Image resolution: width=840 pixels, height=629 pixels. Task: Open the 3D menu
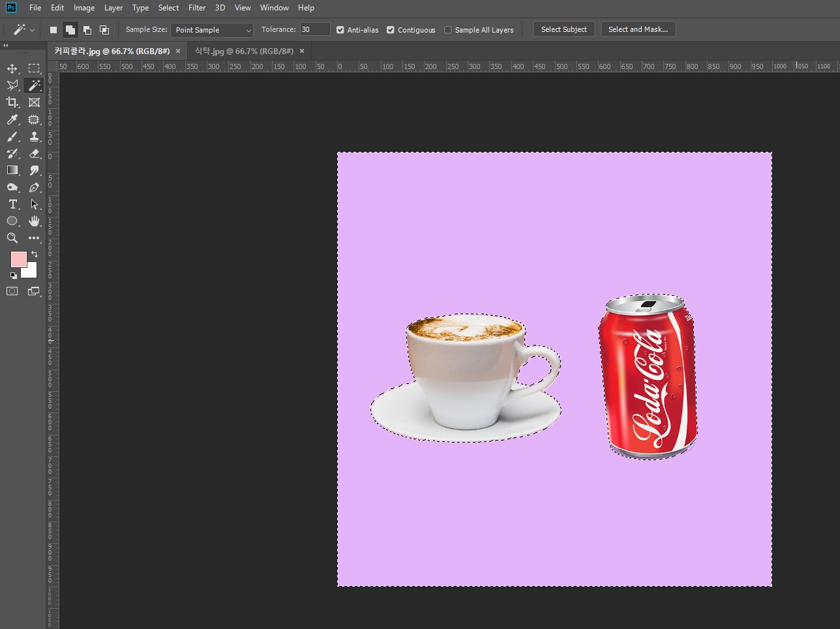(x=220, y=8)
